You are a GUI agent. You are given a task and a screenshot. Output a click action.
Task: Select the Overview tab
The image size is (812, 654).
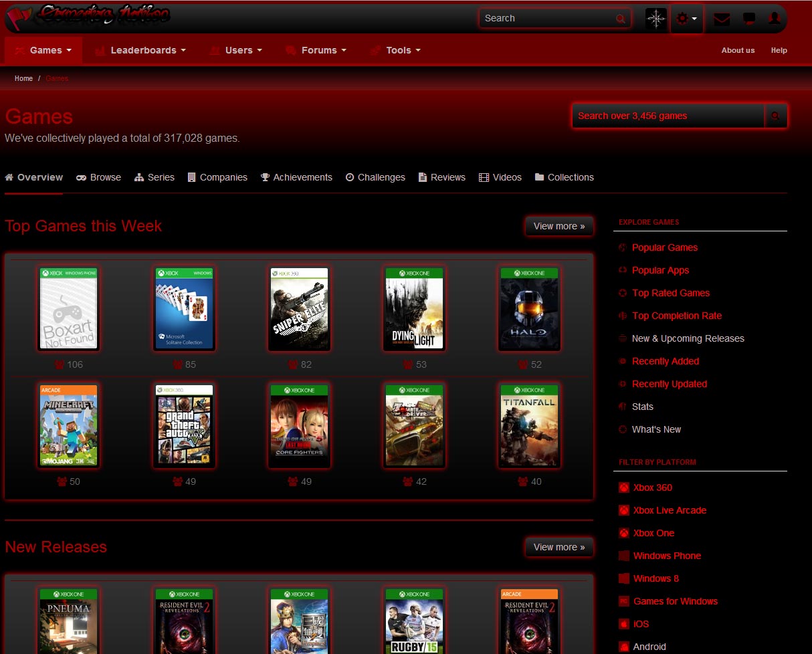click(34, 177)
